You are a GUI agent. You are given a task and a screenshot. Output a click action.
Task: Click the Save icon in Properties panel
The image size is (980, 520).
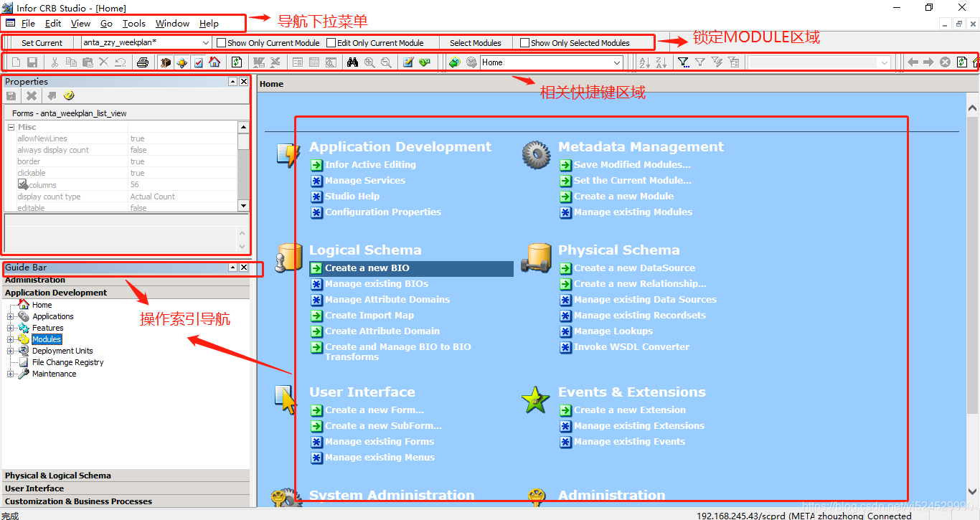(x=11, y=95)
